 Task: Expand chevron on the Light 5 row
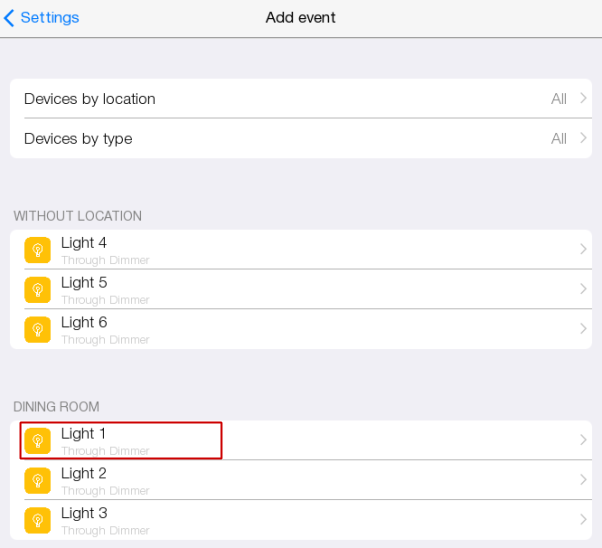[x=583, y=290]
